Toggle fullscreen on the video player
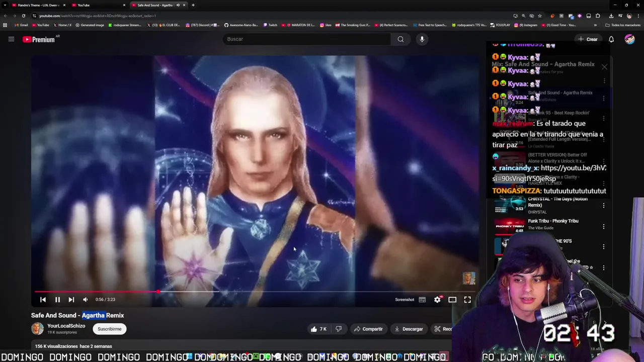 [x=467, y=300]
